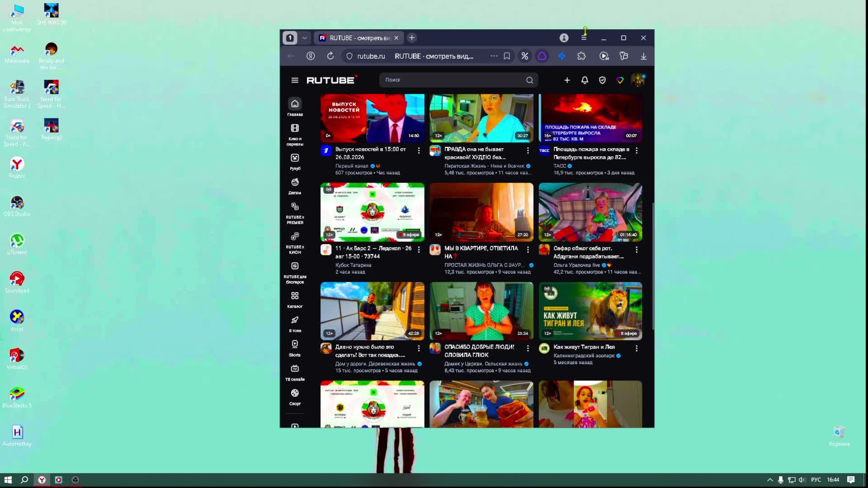Open options for Сафар обжог себе рот video
The image size is (868, 488).
click(637, 249)
